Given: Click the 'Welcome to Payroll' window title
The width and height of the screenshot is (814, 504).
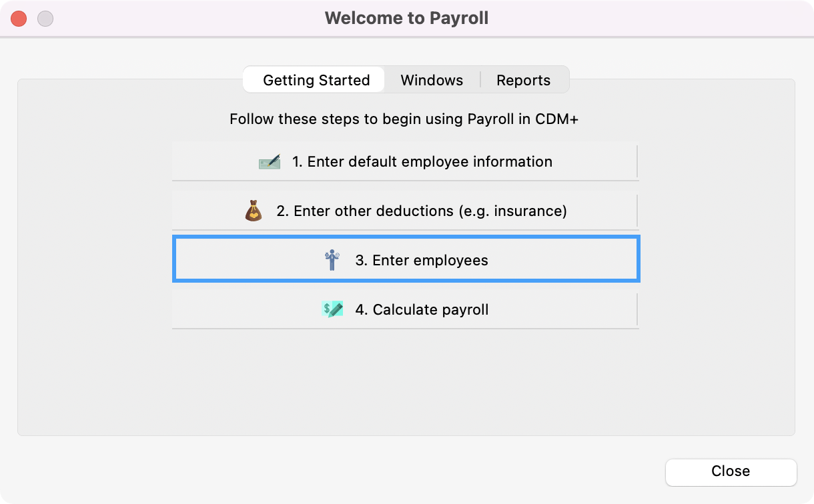Looking at the screenshot, I should pyautogui.click(x=407, y=18).
